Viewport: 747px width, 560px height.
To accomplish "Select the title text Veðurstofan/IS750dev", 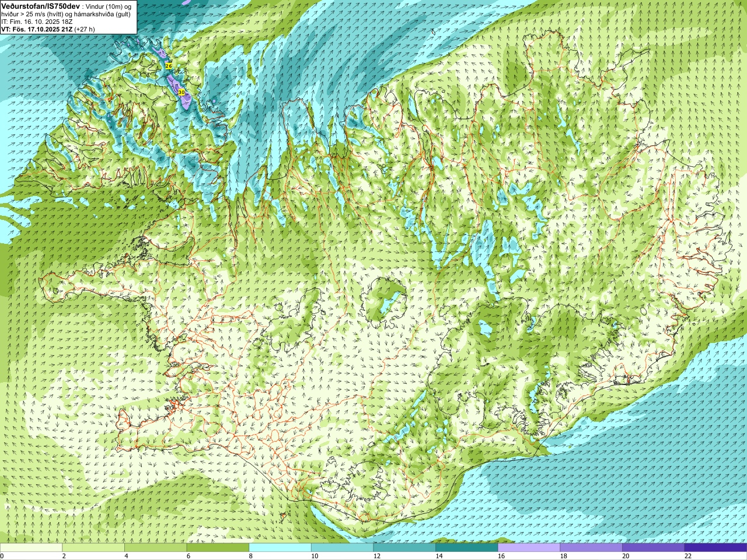I will 41,6.
